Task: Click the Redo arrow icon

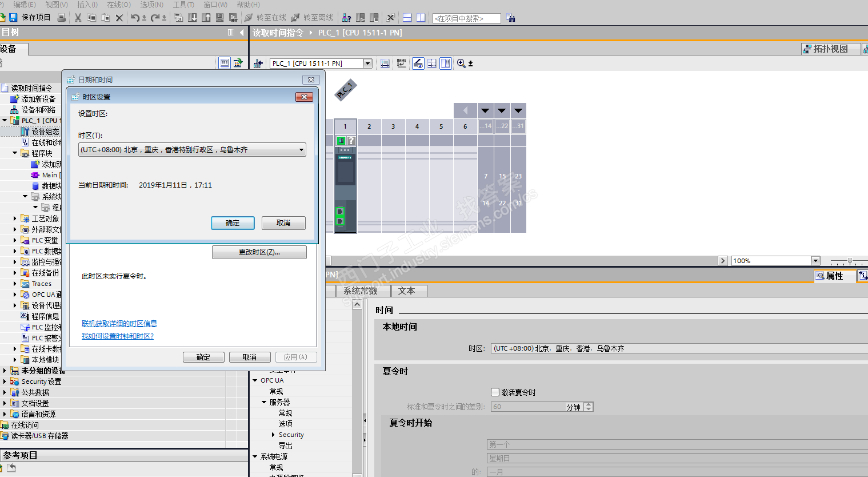Action: coord(155,18)
